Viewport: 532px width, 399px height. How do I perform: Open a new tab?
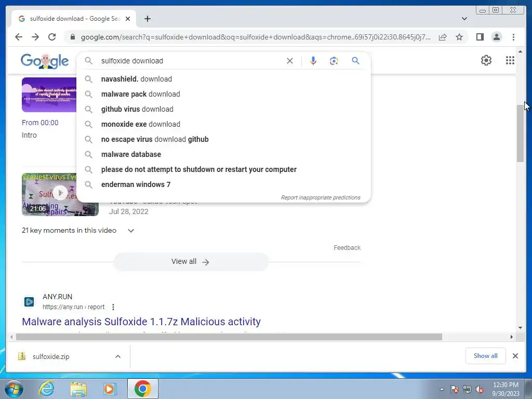[147, 19]
